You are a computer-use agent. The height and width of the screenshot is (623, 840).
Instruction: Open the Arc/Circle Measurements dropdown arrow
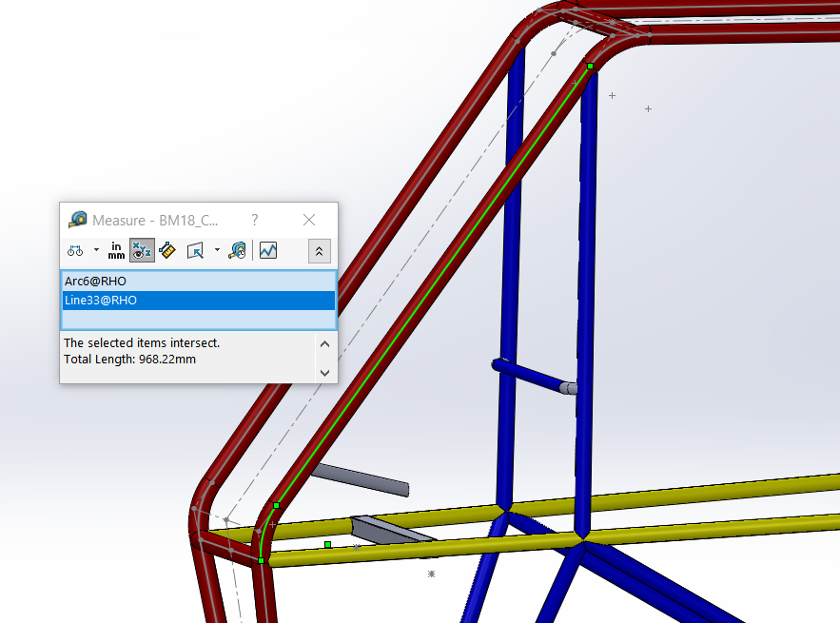(96, 249)
